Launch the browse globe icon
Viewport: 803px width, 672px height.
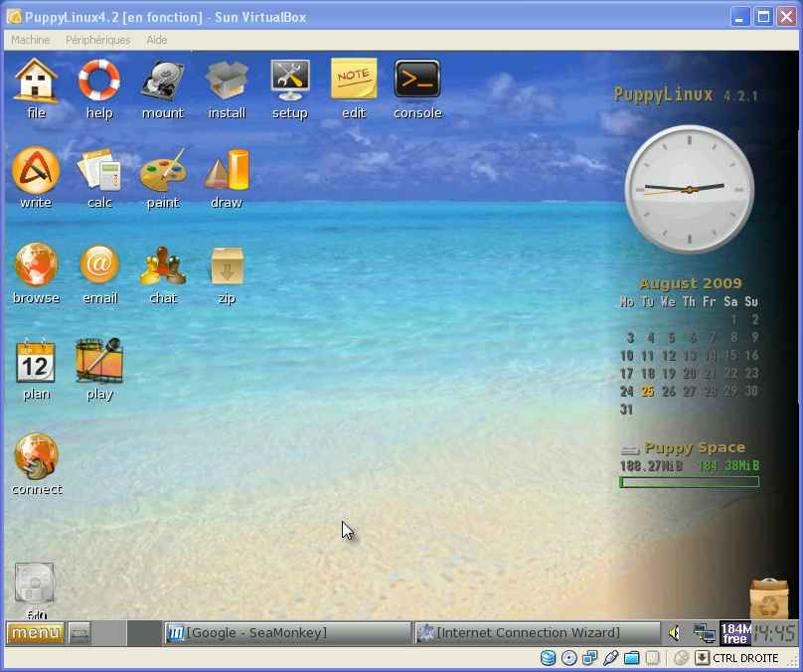point(36,264)
